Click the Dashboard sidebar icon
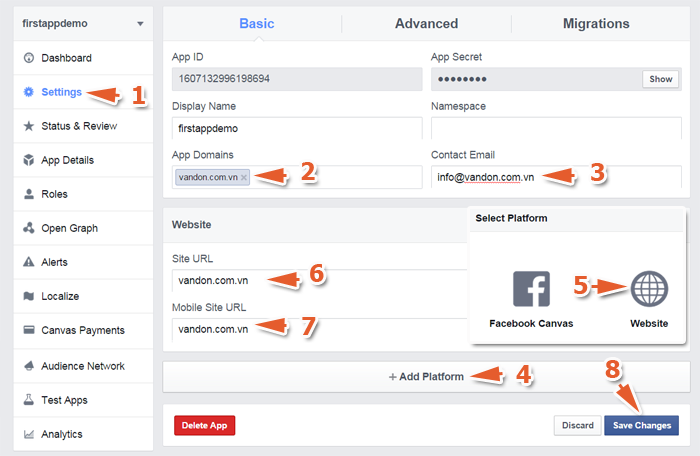The image size is (700, 456). click(28, 58)
